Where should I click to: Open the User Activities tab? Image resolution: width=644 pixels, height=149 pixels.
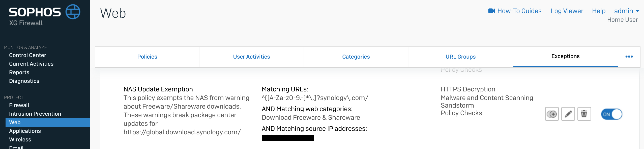click(251, 57)
